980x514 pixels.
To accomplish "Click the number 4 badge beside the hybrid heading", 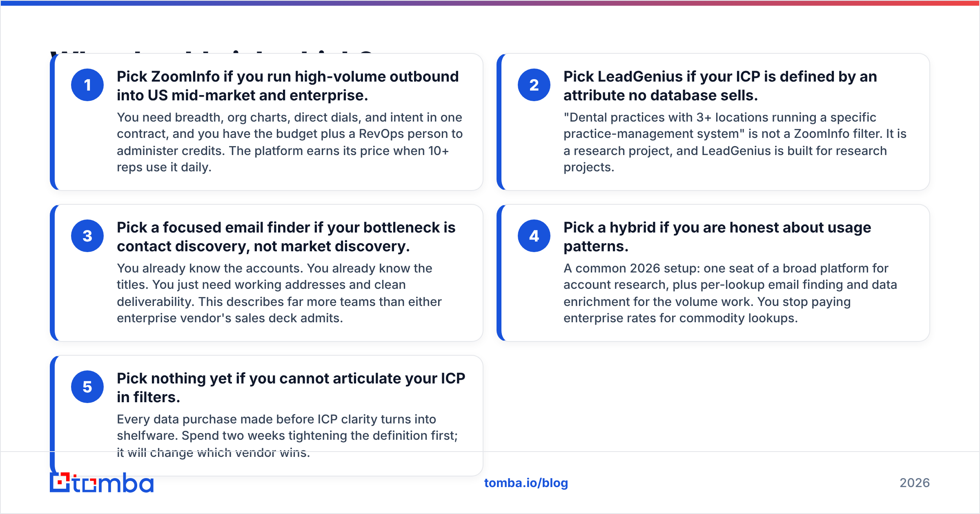I will 534,236.
